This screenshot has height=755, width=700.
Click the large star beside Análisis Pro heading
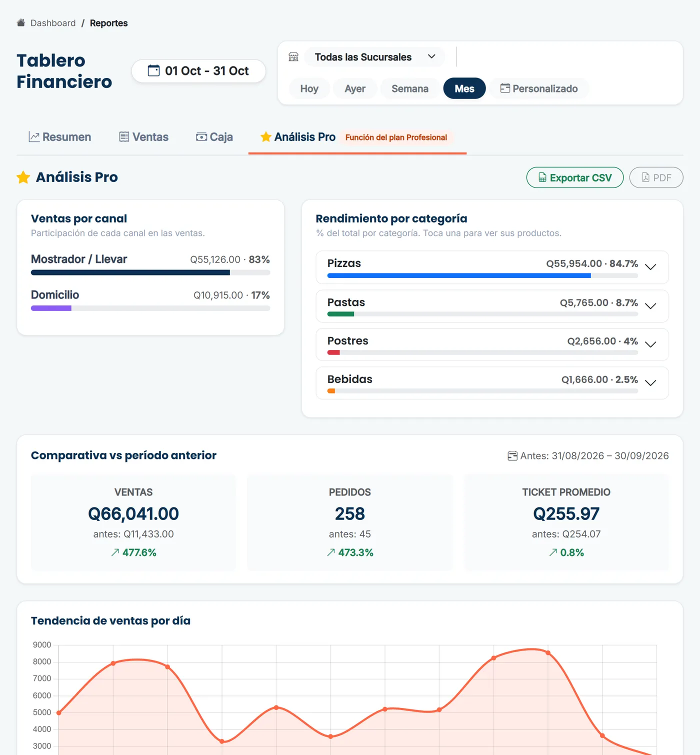coord(23,177)
